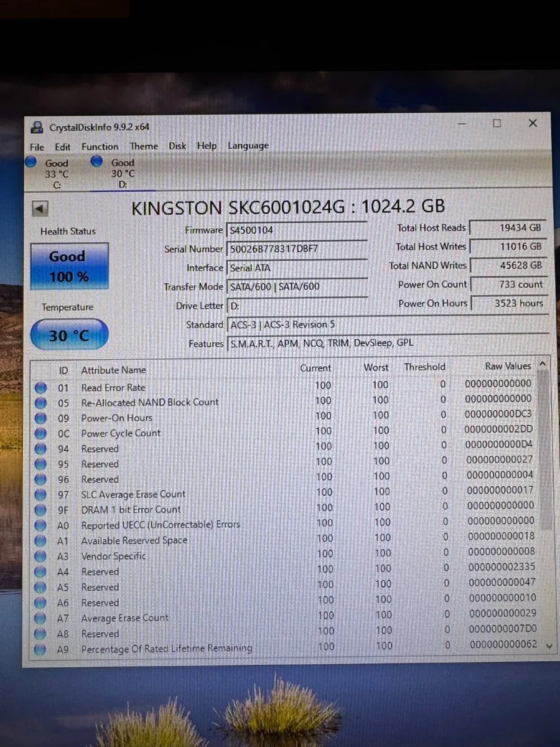Click status icon for Reported UECC Errors

point(41,525)
